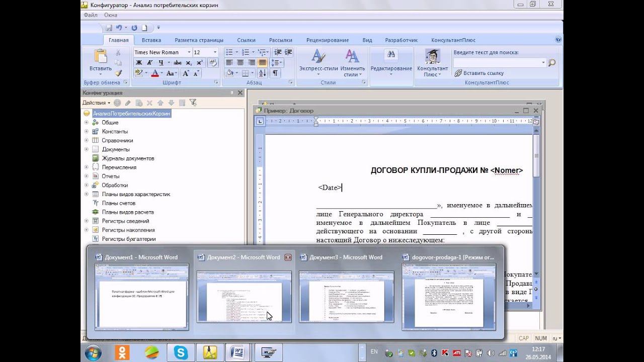
Task: Open the line spacing dropdown
Action: (276, 63)
